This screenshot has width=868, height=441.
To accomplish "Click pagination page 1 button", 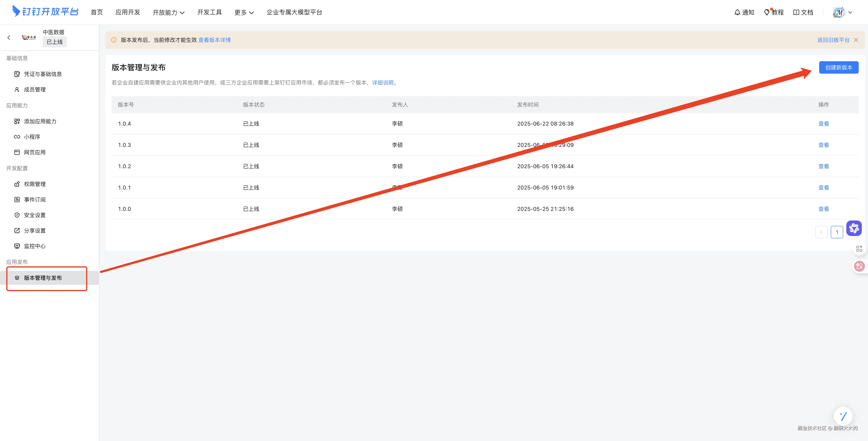I will 837,232.
